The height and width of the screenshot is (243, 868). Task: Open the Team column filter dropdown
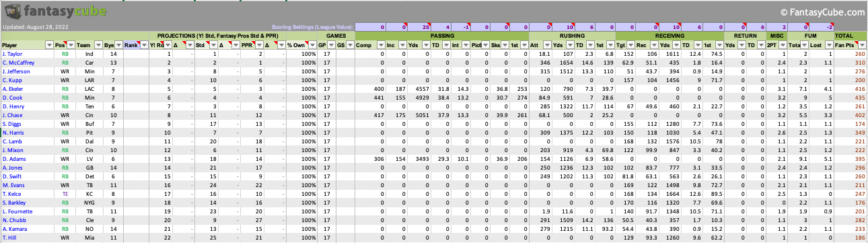click(x=98, y=44)
